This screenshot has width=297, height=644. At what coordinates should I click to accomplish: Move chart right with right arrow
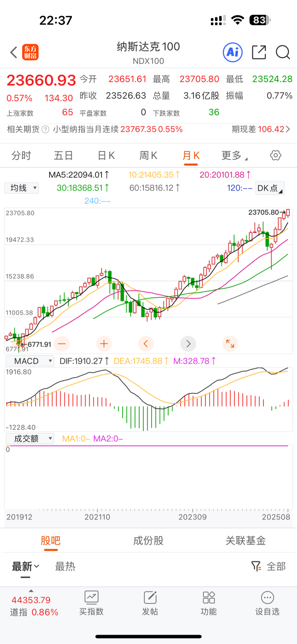point(188,343)
